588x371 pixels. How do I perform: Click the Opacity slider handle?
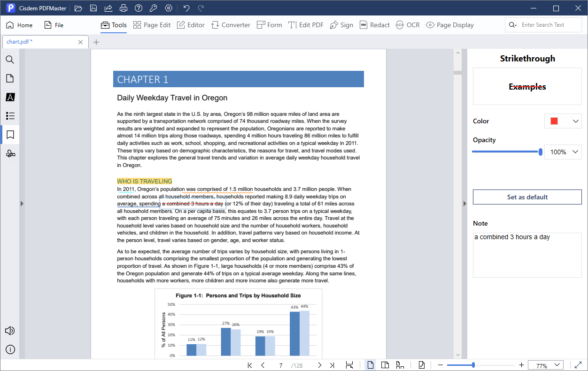(541, 151)
